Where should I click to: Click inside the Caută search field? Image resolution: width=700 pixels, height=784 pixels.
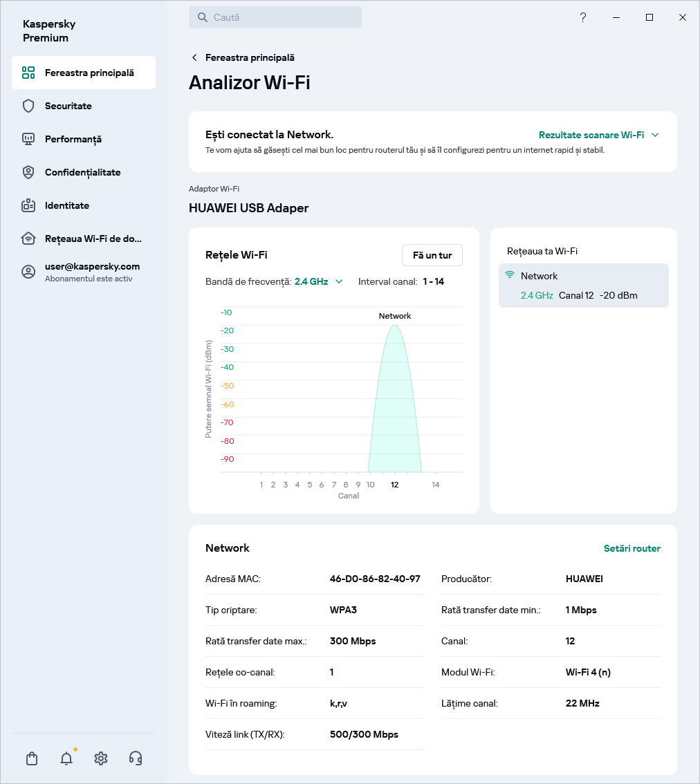(275, 17)
